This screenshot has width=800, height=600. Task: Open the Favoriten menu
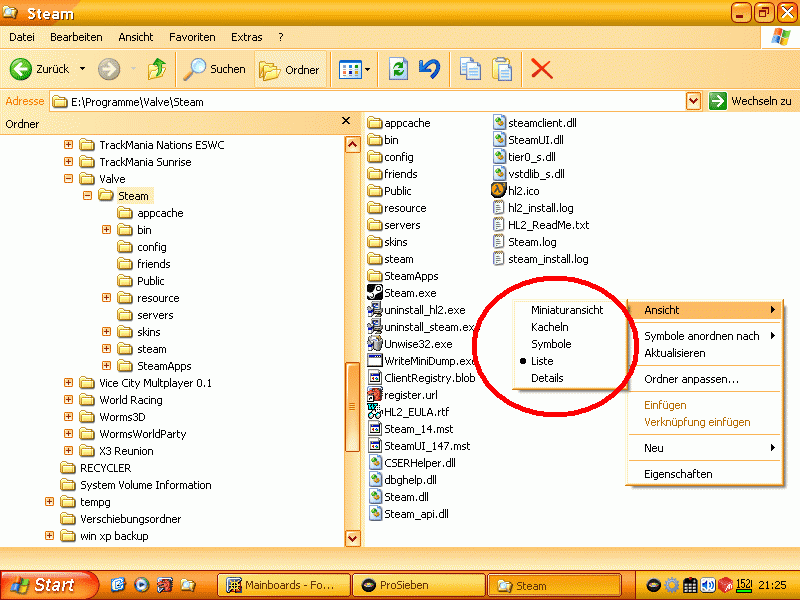[192, 37]
